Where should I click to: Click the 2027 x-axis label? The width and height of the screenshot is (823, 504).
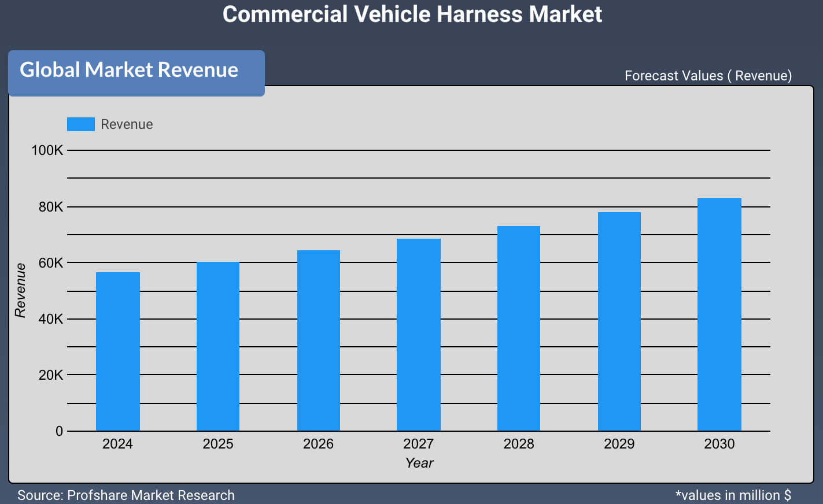click(418, 444)
